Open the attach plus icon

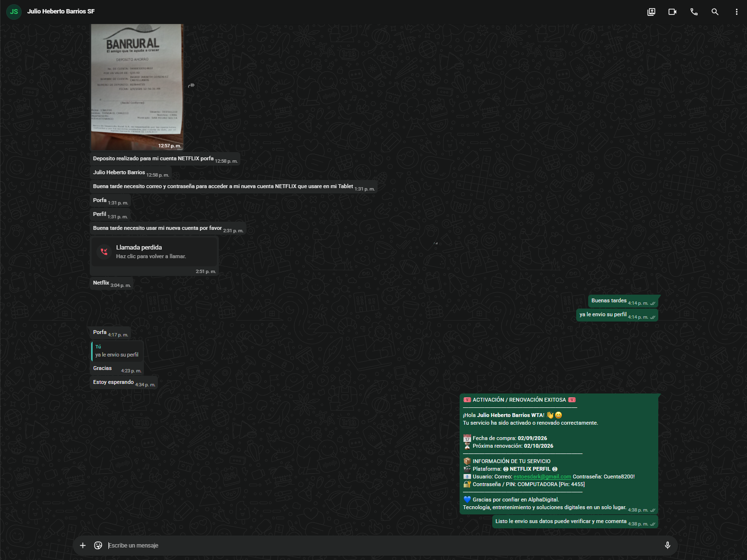(x=83, y=545)
